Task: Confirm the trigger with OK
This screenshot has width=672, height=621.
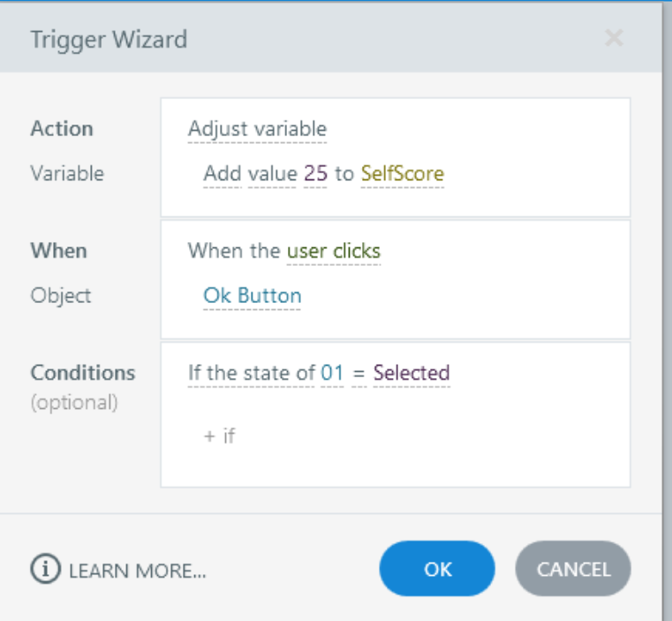Action: (x=437, y=570)
